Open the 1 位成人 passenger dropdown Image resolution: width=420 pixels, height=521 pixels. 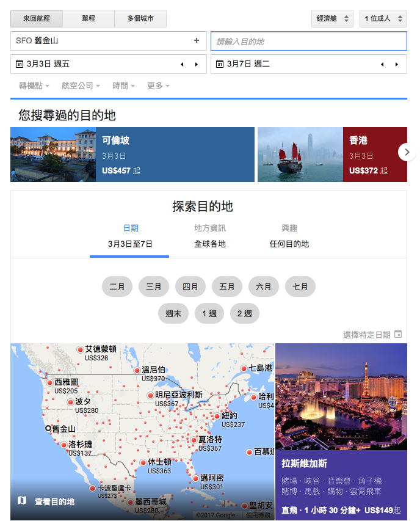pos(383,18)
